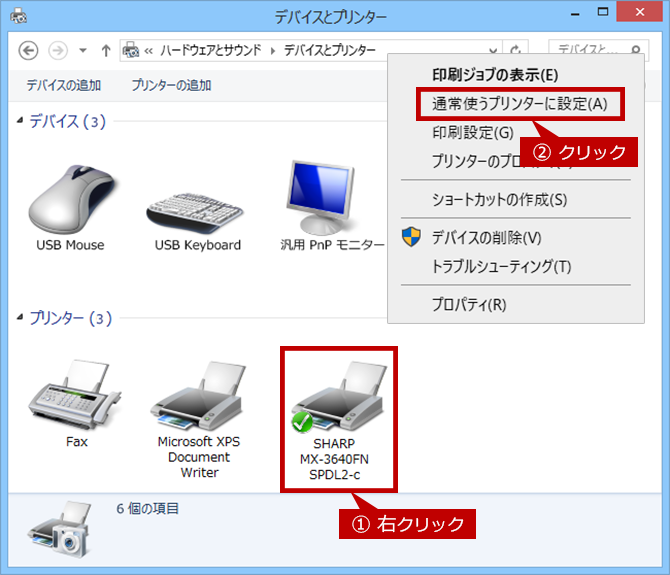
Task: Collapse the デバイス (3) group
Action: pos(20,122)
